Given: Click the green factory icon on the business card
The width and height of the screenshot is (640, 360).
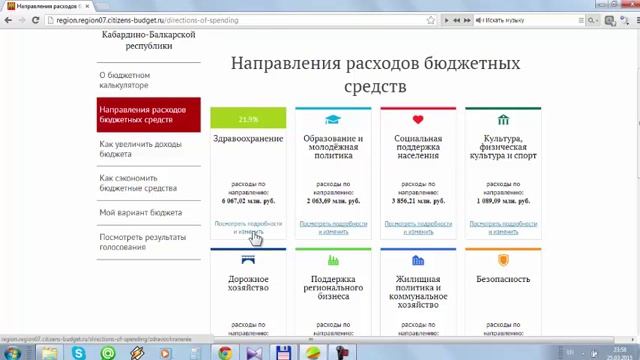Looking at the screenshot, I should point(333,260).
